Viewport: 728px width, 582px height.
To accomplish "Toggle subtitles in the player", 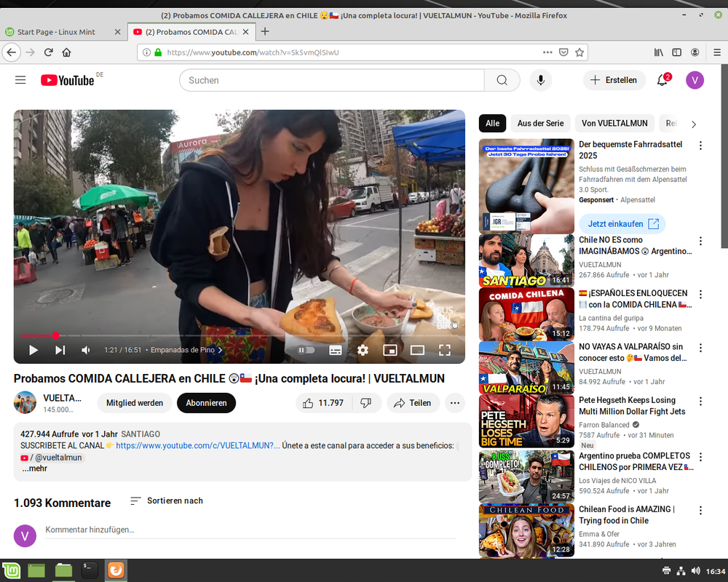I will (x=335, y=350).
